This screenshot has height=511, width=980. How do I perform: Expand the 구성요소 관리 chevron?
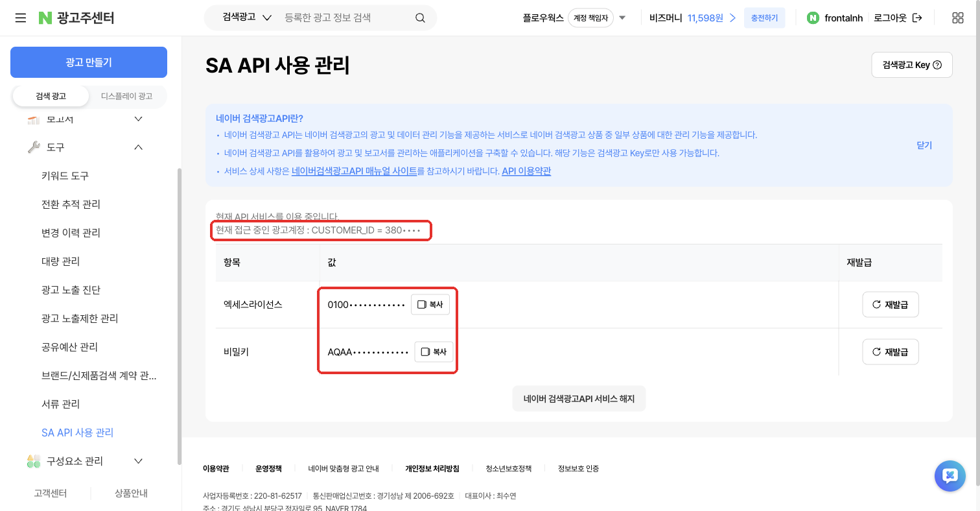(x=138, y=461)
